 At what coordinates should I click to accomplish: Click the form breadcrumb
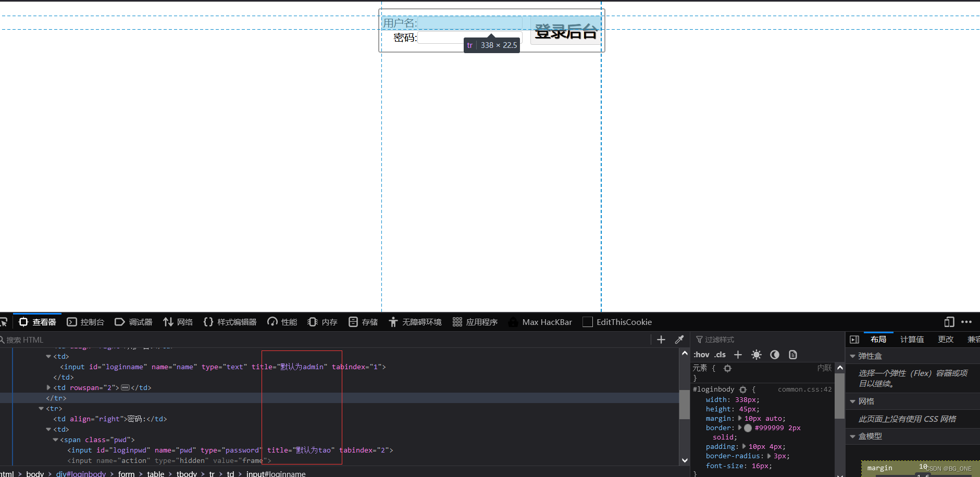pyautogui.click(x=126, y=473)
